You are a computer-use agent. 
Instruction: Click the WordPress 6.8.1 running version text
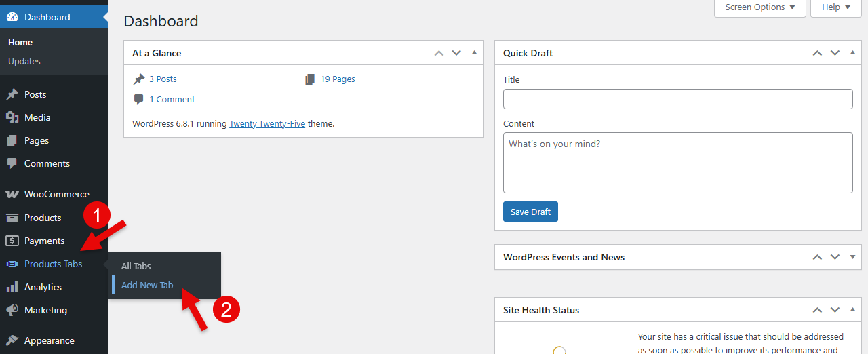point(180,124)
